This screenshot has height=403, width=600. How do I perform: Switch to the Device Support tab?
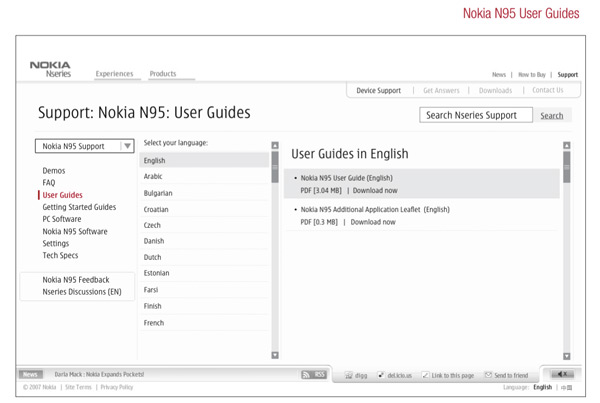point(378,91)
